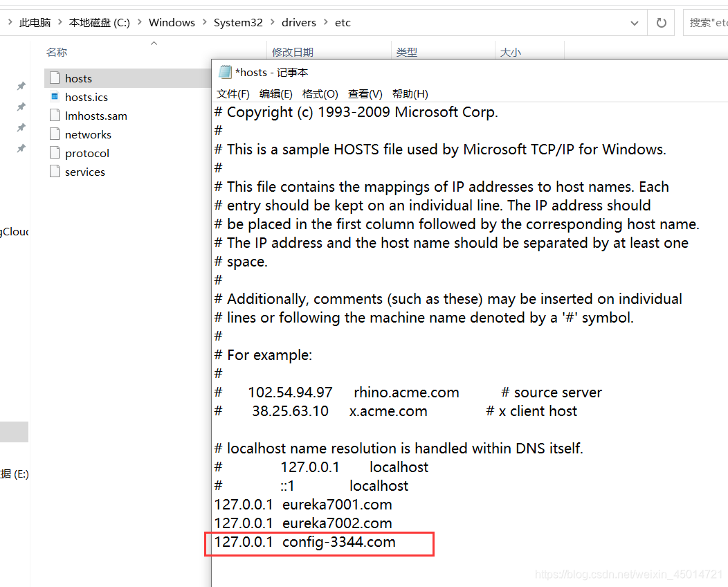The height and width of the screenshot is (587, 728).
Task: Expand the chevron after System32 in the path
Action: 272,22
